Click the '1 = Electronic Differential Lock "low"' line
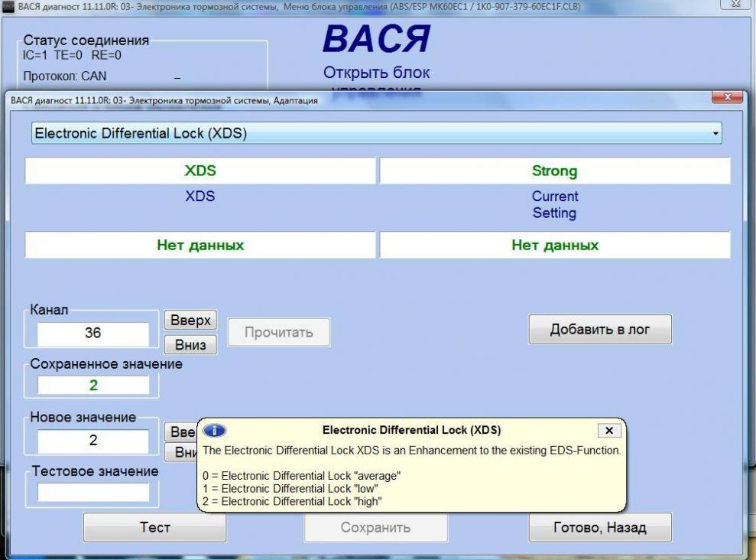The width and height of the screenshot is (756, 560). point(290,489)
